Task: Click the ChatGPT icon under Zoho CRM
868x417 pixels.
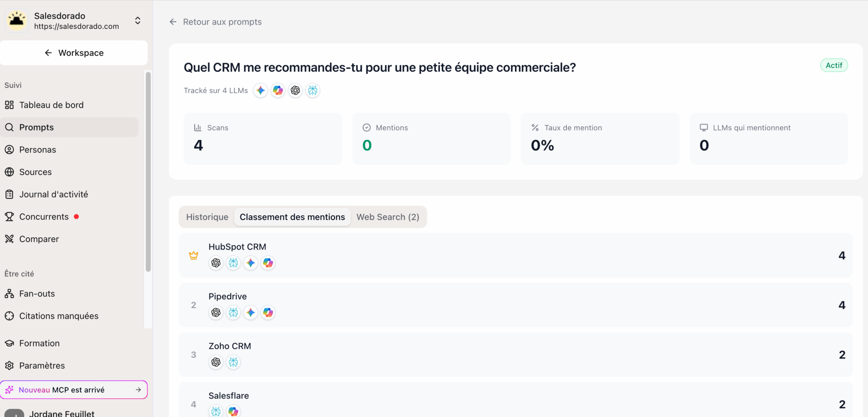Action: [x=216, y=362]
